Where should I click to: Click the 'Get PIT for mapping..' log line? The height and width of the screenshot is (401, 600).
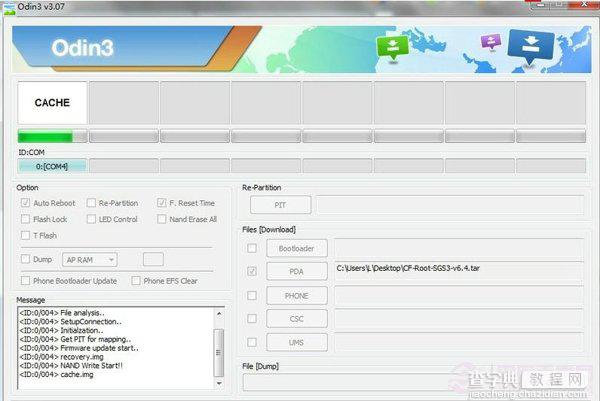click(75, 339)
